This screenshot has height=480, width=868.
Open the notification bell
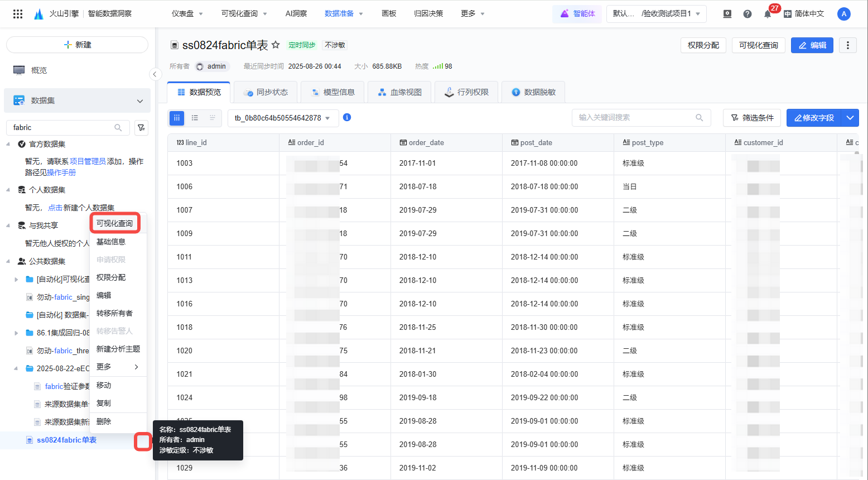pyautogui.click(x=768, y=14)
